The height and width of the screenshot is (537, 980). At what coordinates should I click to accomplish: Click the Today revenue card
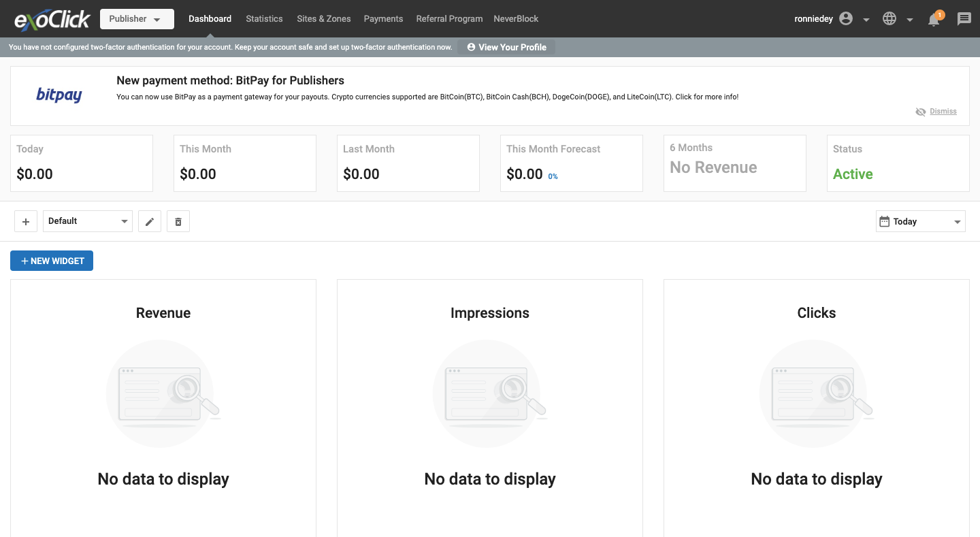pyautogui.click(x=82, y=163)
